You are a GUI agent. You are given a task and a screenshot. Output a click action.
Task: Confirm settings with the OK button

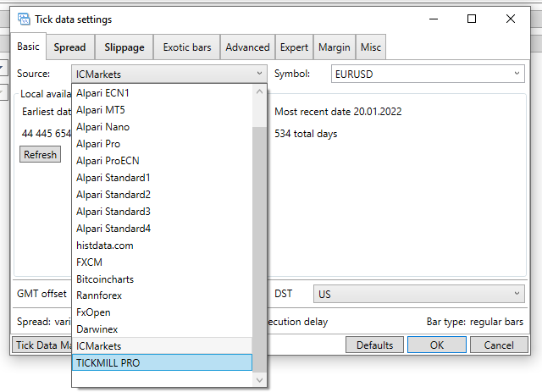[x=437, y=345]
